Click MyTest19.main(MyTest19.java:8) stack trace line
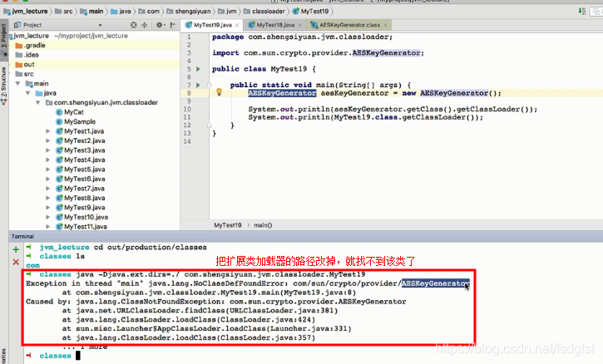The image size is (603, 364). coord(210,293)
